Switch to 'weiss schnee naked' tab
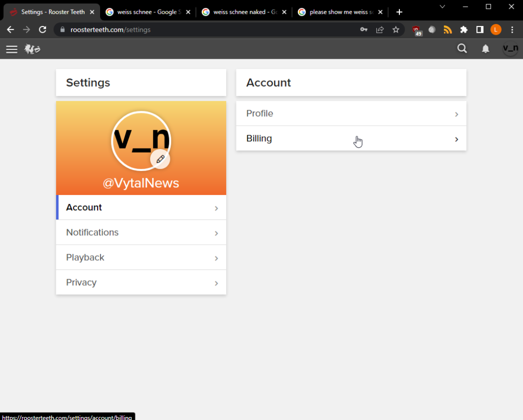This screenshot has width=523, height=420. coord(244,12)
